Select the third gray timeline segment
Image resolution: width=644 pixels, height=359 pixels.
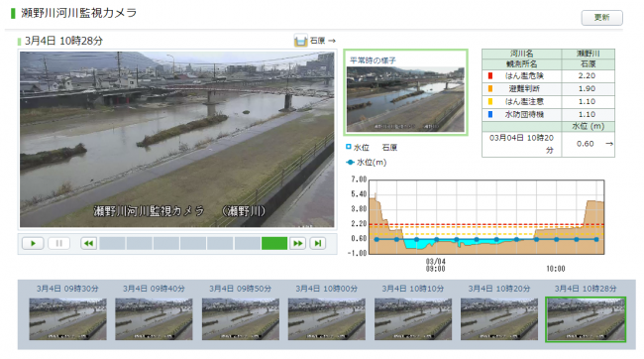[x=166, y=243]
